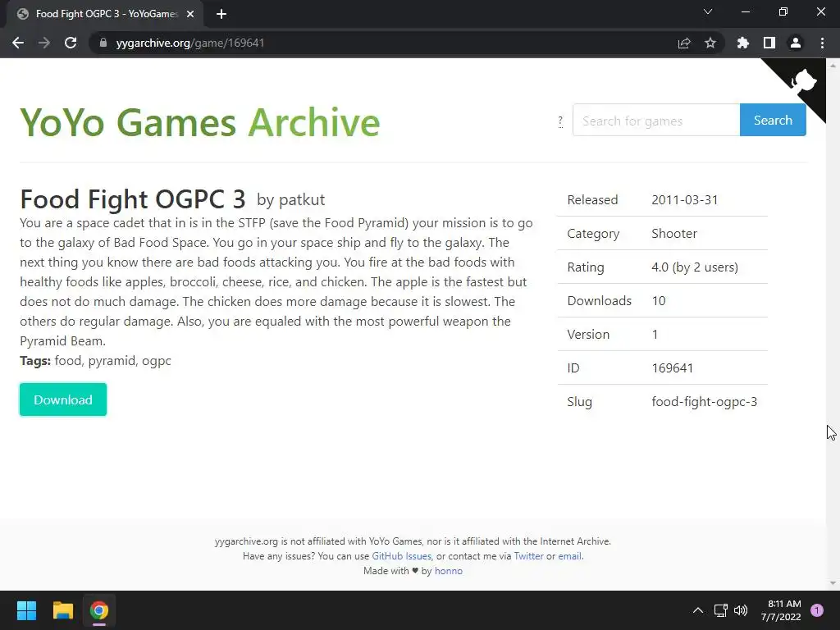
Task: Click the page scrollbar down arrow
Action: click(833, 583)
